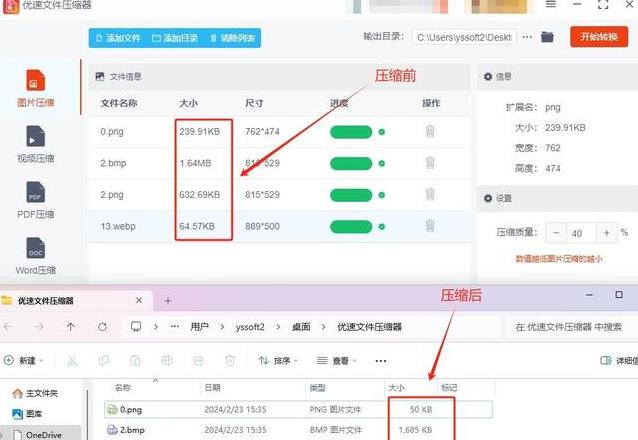Select 2.bmp row in compressor list
Screen dimensions: 638x440
point(279,163)
